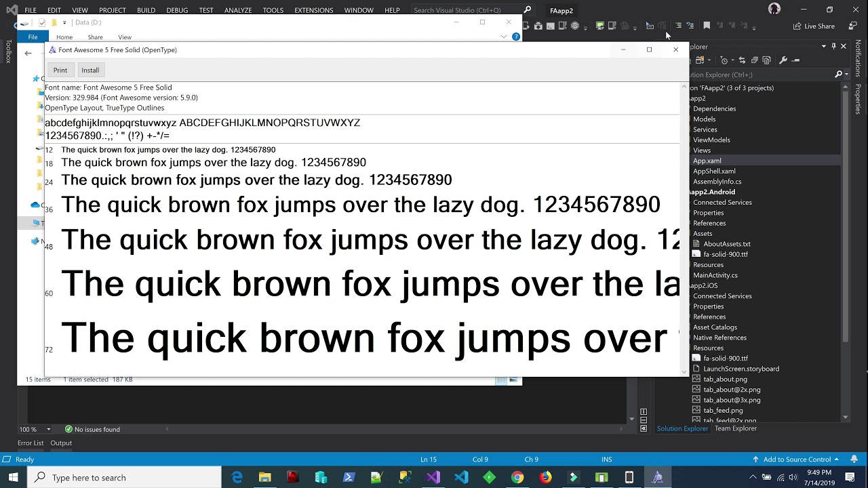Select MainActivity.cs file
Viewport: 868px width, 488px height.
[x=715, y=275]
